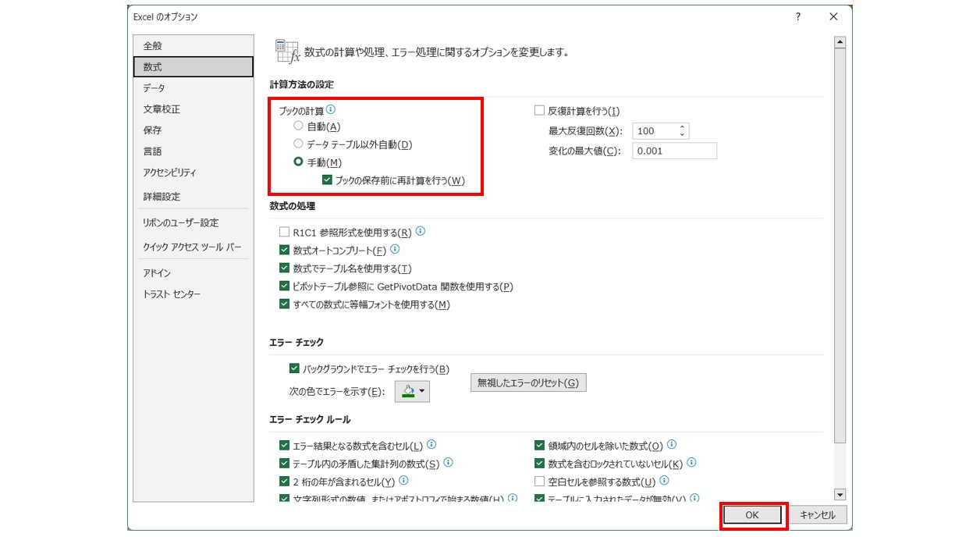
Task: Open the 全般 options category
Action: coord(194,46)
